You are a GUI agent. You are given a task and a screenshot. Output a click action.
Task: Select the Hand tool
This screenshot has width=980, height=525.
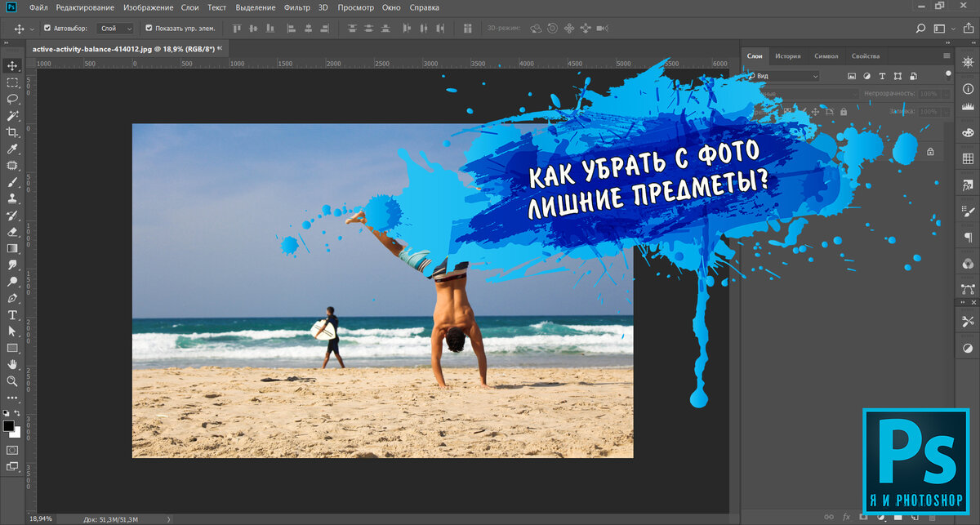12,365
